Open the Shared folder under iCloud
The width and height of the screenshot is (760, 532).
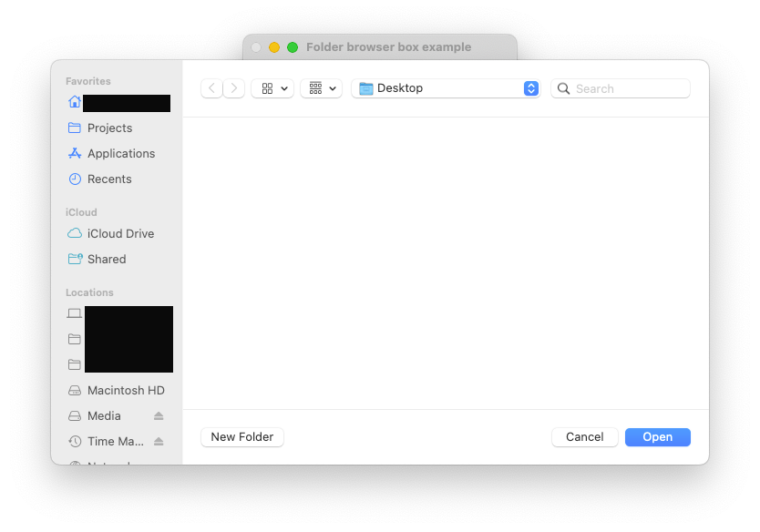pyautogui.click(x=107, y=260)
